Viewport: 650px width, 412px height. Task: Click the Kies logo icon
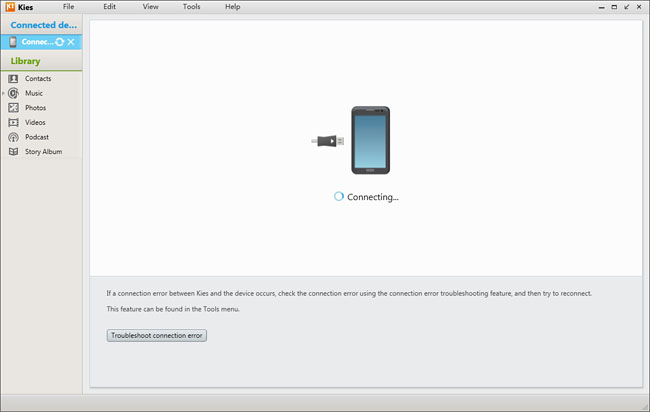click(x=10, y=7)
